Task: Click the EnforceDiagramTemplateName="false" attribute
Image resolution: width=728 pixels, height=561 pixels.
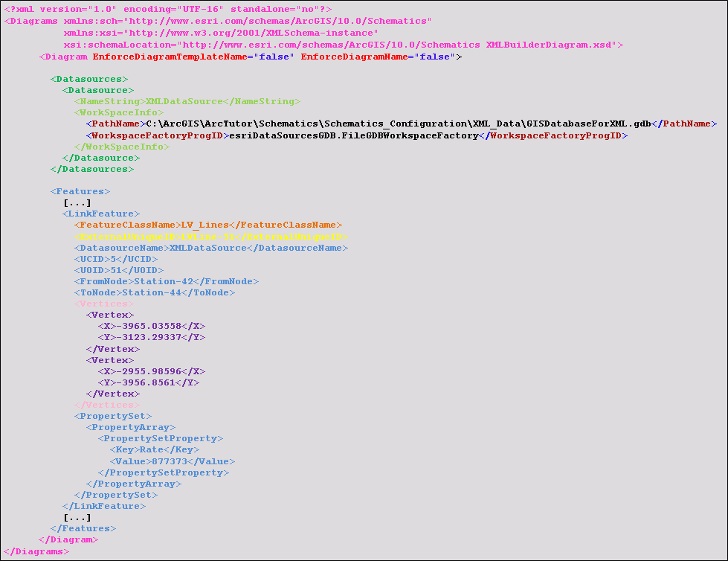Action: [193, 56]
